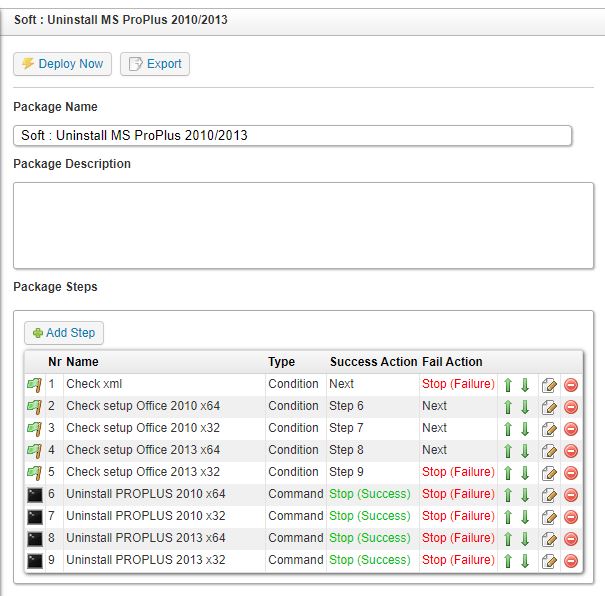Move Check xml step down

point(525,385)
